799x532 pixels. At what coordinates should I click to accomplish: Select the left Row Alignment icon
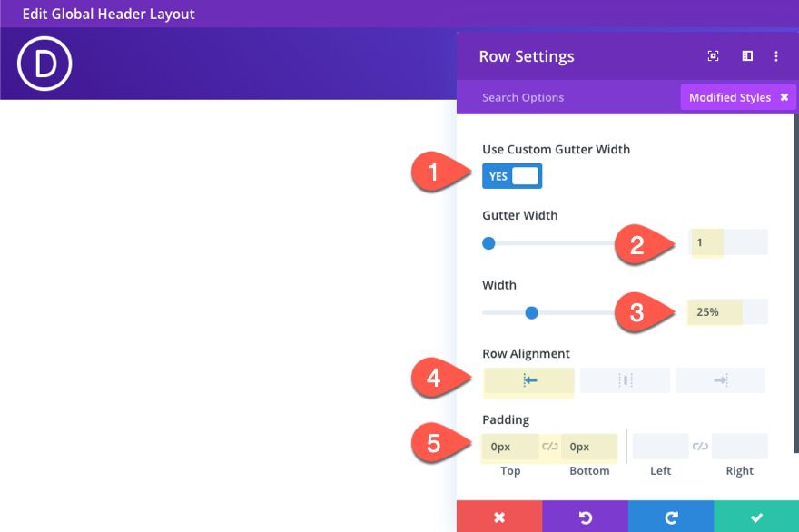click(x=528, y=379)
